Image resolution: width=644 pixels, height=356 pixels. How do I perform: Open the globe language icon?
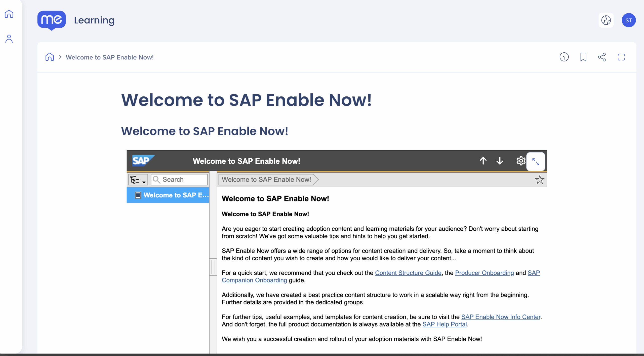pos(606,20)
